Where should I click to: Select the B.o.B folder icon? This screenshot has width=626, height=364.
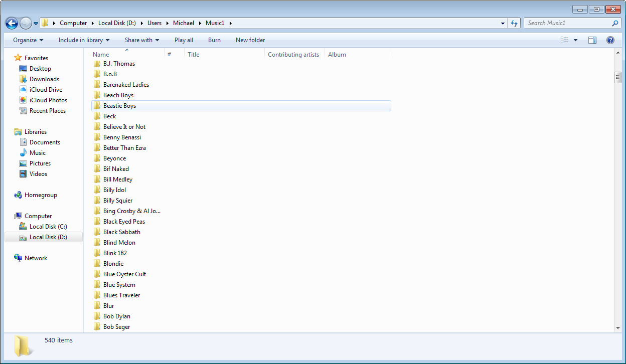(x=97, y=74)
